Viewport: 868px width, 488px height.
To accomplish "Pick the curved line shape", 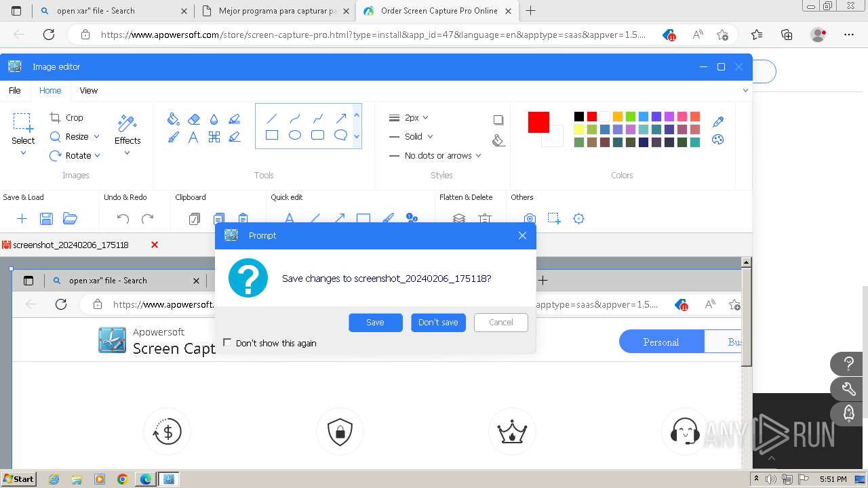I will (295, 118).
